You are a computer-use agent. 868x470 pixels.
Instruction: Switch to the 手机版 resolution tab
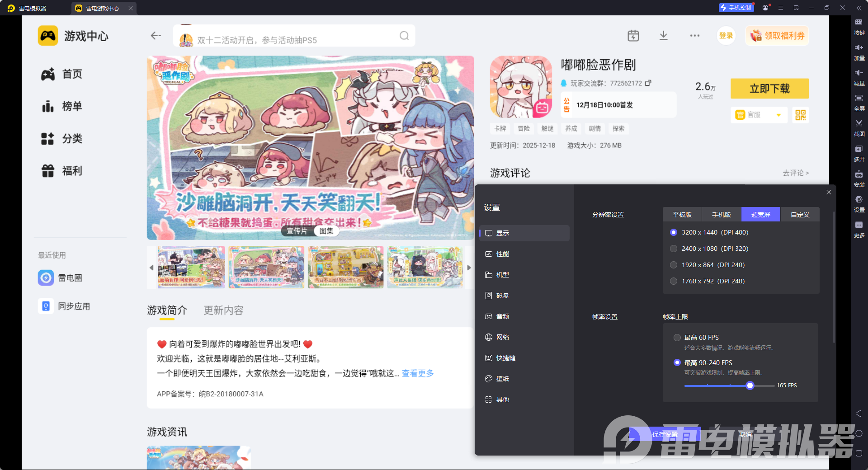721,214
